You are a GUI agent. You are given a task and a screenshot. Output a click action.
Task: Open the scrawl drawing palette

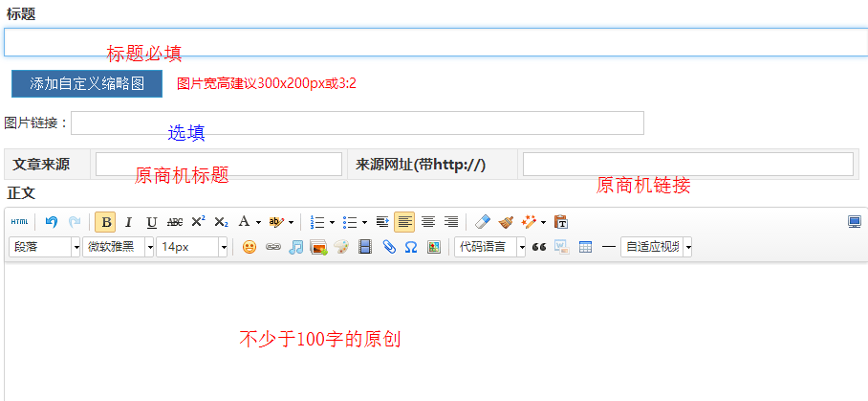coord(341,247)
